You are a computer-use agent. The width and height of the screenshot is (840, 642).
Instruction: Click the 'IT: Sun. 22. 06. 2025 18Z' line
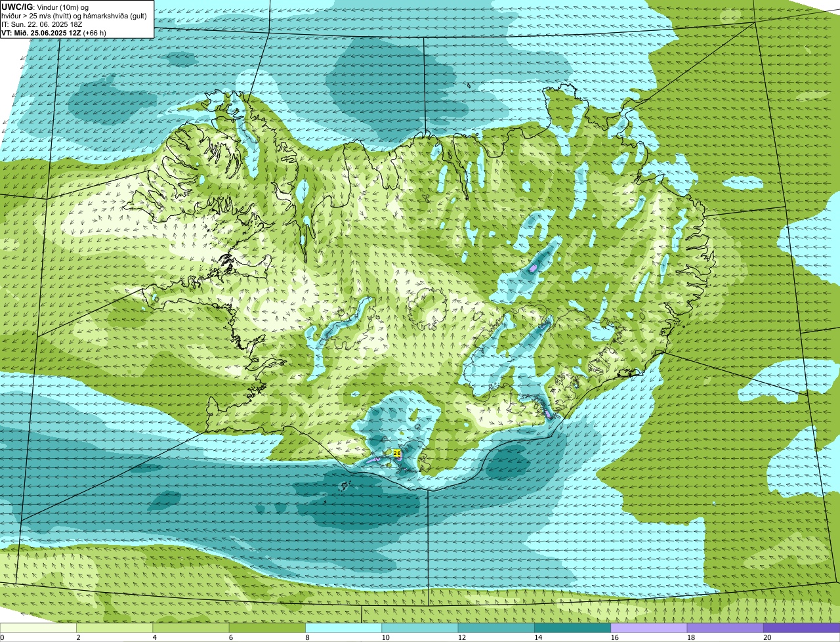point(41,24)
